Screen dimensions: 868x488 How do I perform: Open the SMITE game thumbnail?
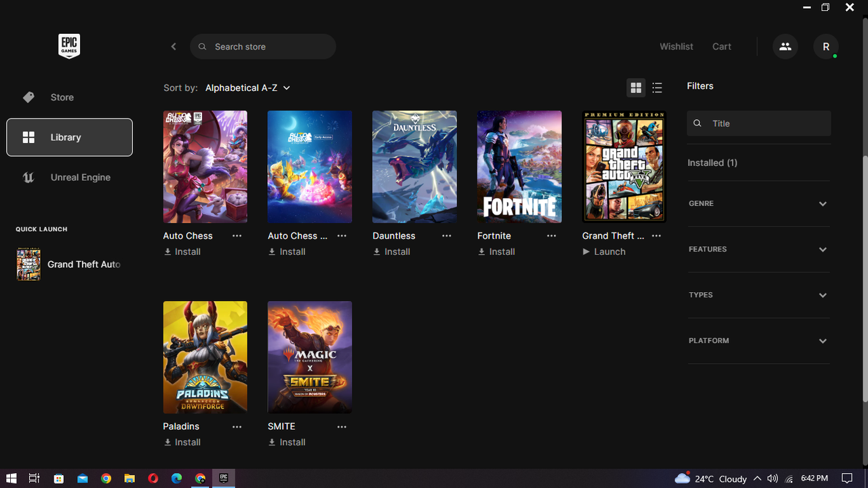point(310,357)
